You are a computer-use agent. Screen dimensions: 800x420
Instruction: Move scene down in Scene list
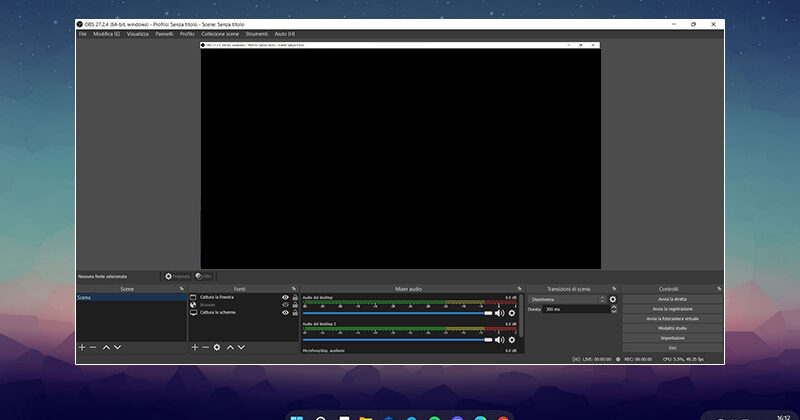point(117,347)
